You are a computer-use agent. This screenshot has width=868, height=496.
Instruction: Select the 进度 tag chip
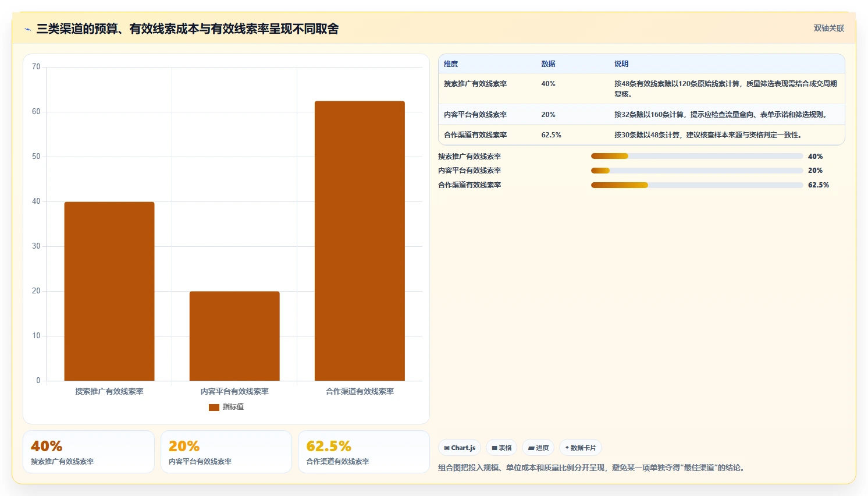point(538,448)
